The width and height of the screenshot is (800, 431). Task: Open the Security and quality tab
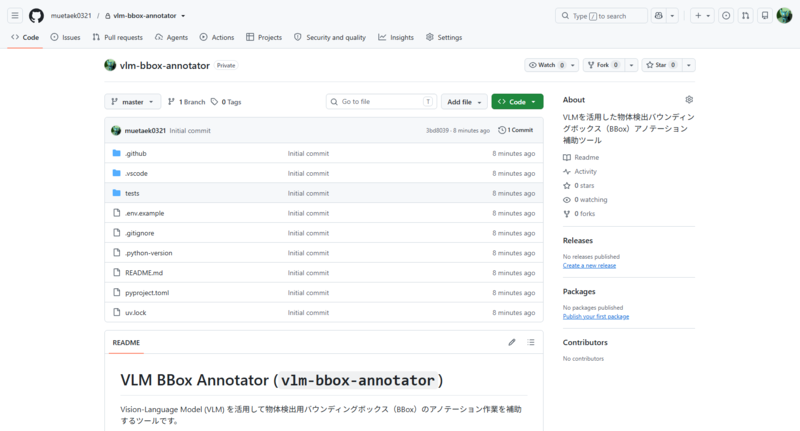point(330,37)
